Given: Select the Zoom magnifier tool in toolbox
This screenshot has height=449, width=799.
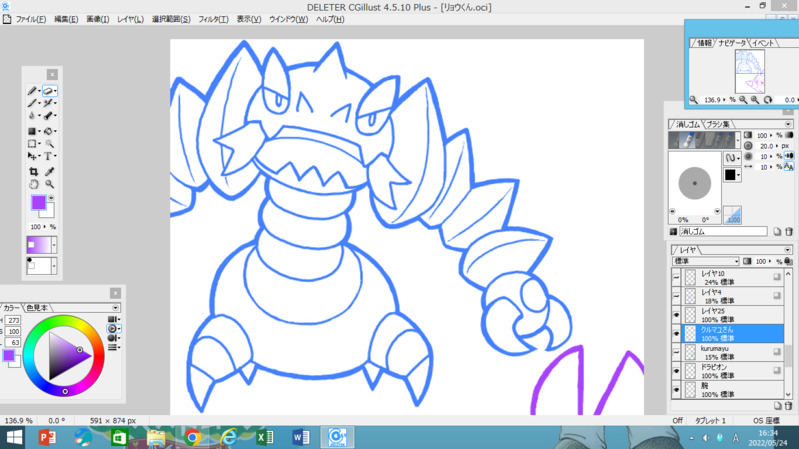Looking at the screenshot, I should [49, 184].
